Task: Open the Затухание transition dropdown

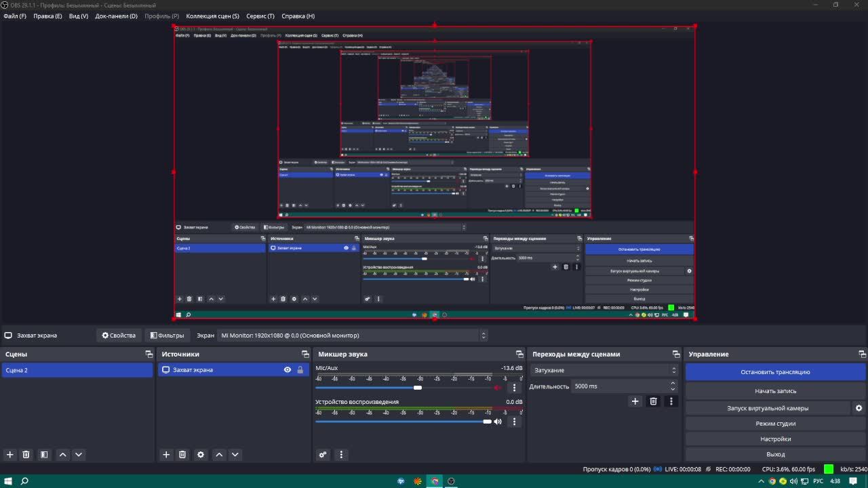Action: (x=605, y=370)
